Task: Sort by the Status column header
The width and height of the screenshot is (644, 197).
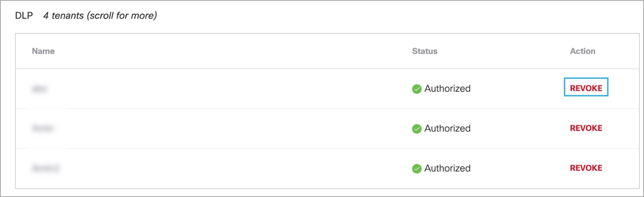Action: coord(425,51)
